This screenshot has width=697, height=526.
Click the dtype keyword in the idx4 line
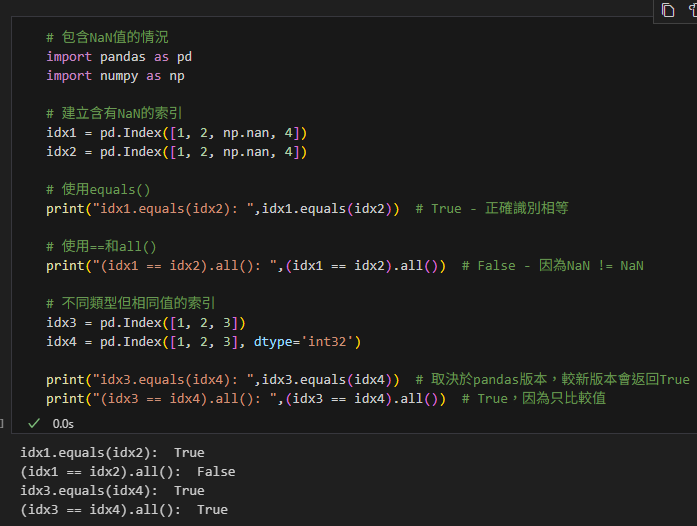[x=273, y=342]
